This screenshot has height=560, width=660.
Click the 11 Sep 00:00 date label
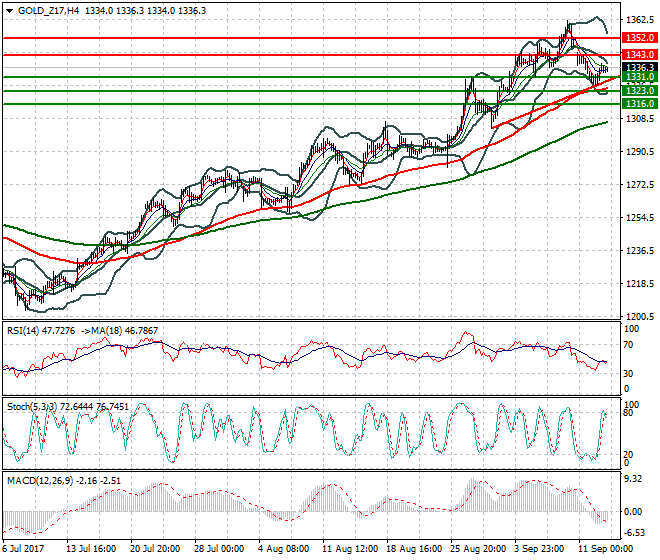coord(606,549)
